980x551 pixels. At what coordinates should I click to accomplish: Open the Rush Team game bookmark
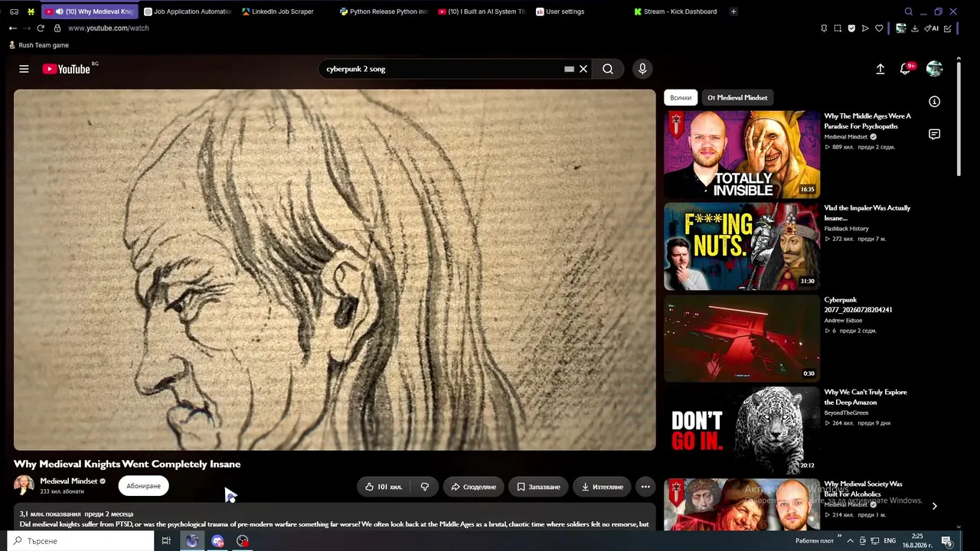click(38, 45)
